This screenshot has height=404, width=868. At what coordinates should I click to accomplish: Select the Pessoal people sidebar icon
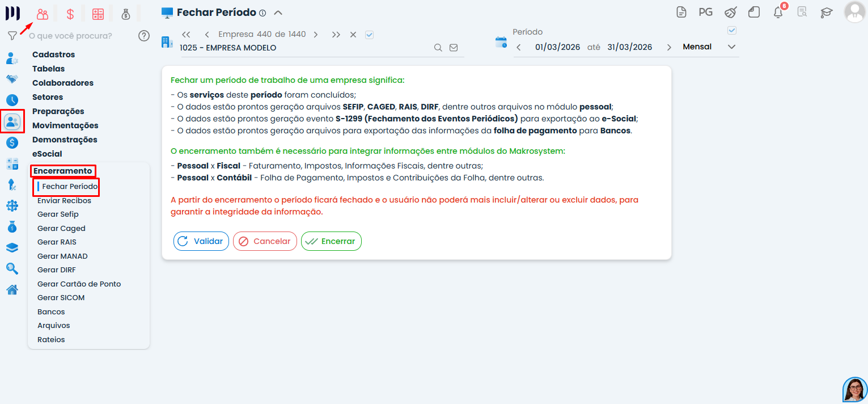[x=12, y=121]
